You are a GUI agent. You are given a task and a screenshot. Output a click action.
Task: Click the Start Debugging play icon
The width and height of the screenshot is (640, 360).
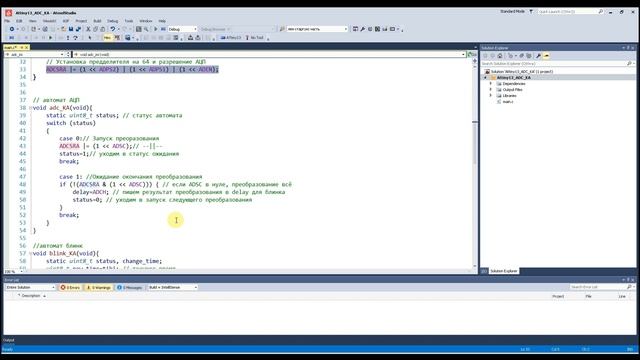pyautogui.click(x=156, y=29)
